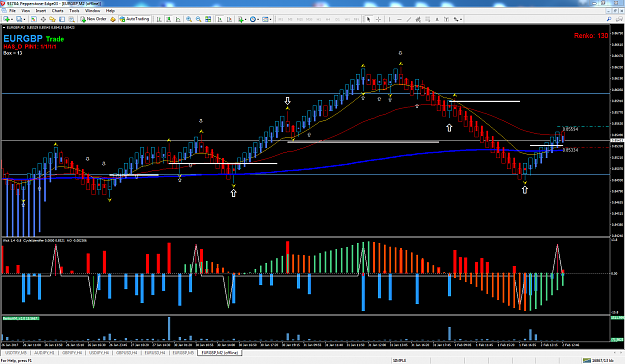Switch to candlestick chart icon
625x364 pixels.
click(x=169, y=19)
